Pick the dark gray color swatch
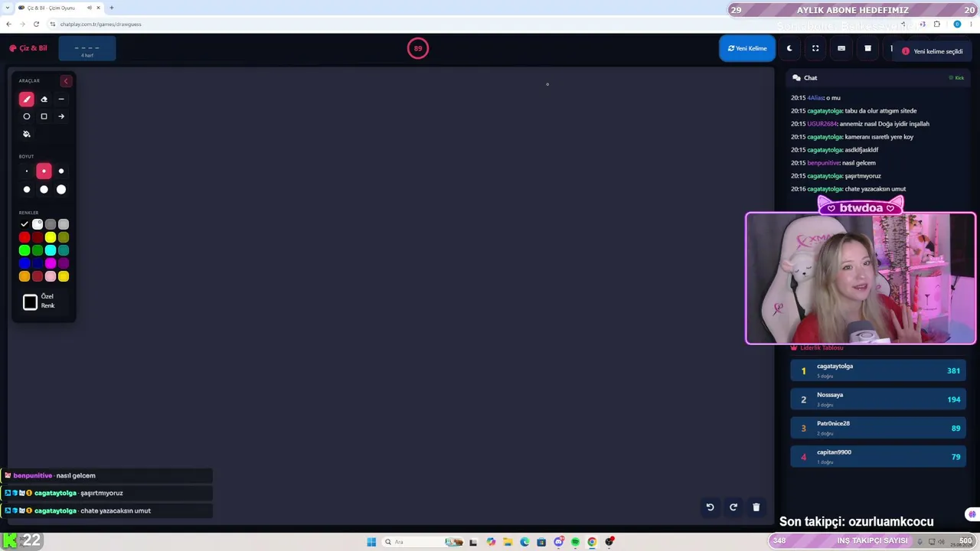Image resolution: width=980 pixels, height=551 pixels. pos(51,224)
